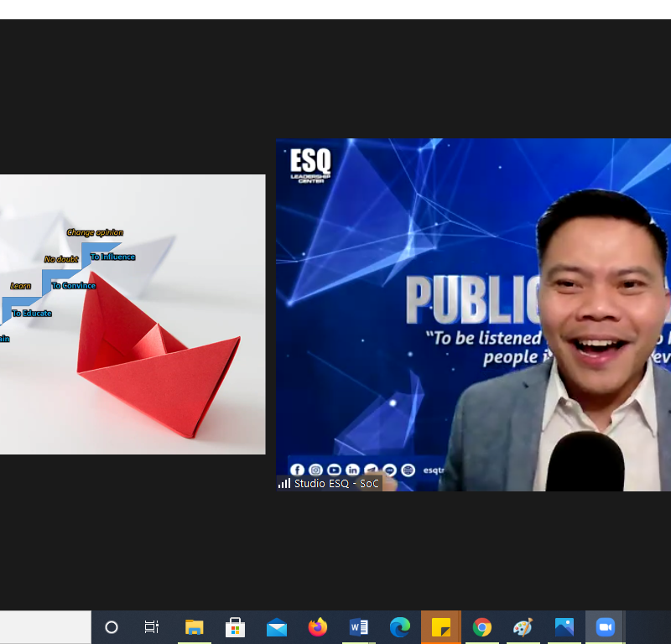This screenshot has height=644, width=671.
Task: Open Microsoft Edge from the taskbar
Action: (x=399, y=627)
